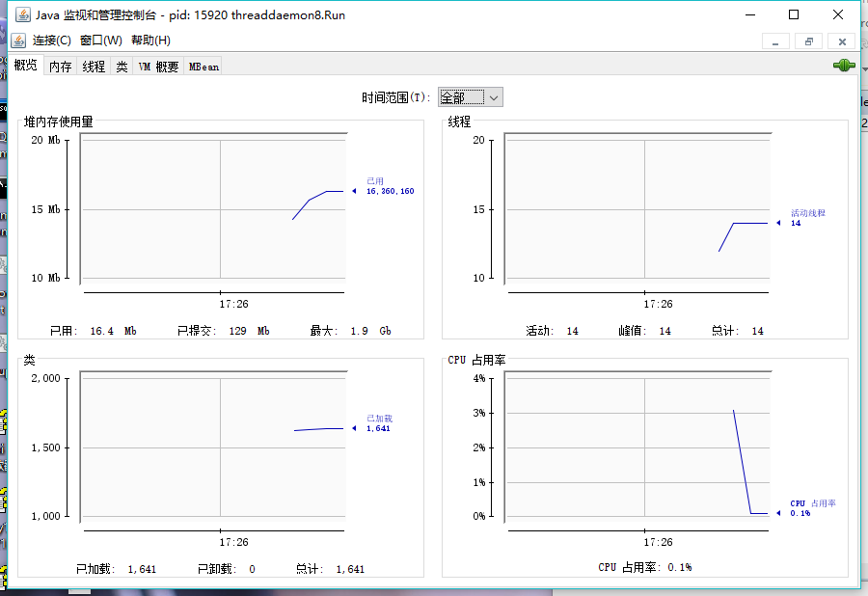Open the 帮助(H) menu
Image resolution: width=868 pixels, height=596 pixels.
click(x=150, y=41)
